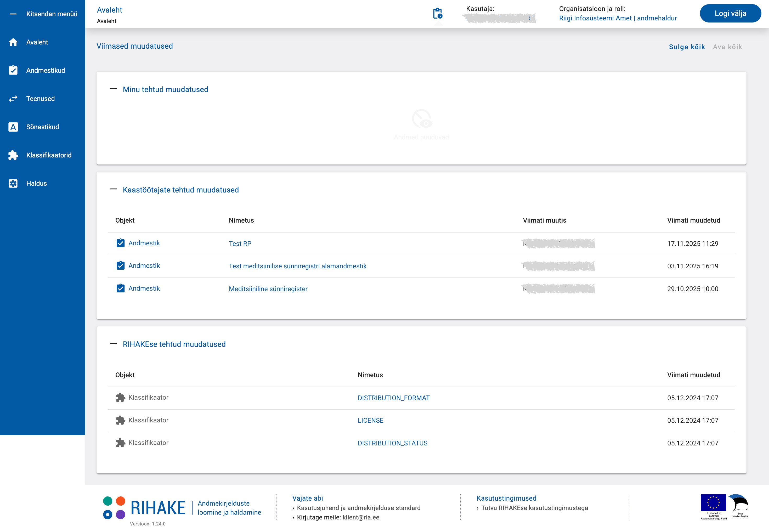Image resolution: width=769 pixels, height=532 pixels.
Task: Open the Klassifikaatorid menu item
Action: pos(49,155)
